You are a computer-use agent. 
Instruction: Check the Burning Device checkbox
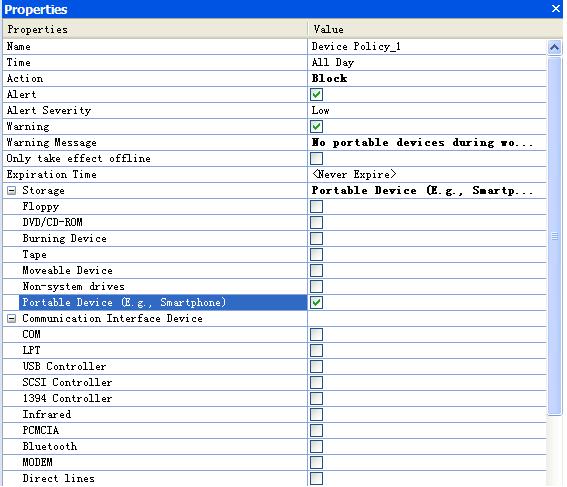[x=316, y=238]
